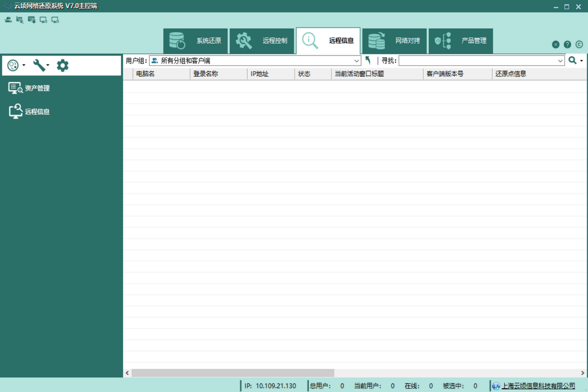Open 产品管理 from the top navigation
Viewport: 588px width, 392px height.
pos(460,40)
